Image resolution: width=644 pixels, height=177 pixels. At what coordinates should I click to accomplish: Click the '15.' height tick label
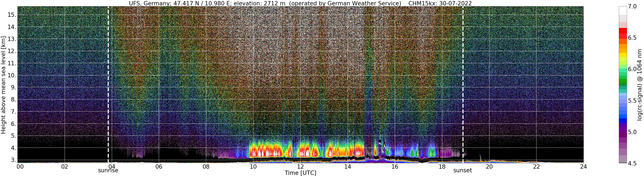pos(12,15)
